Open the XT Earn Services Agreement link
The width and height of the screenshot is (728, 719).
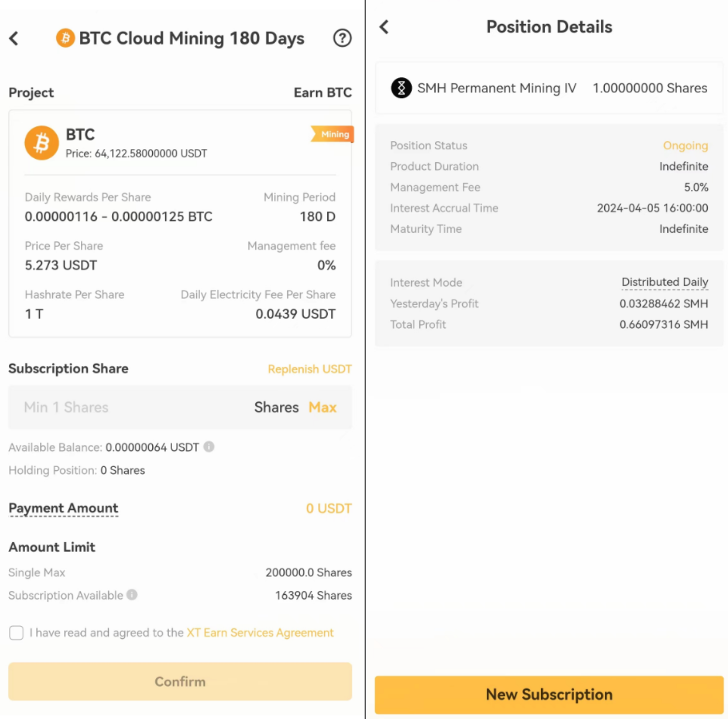260,633
